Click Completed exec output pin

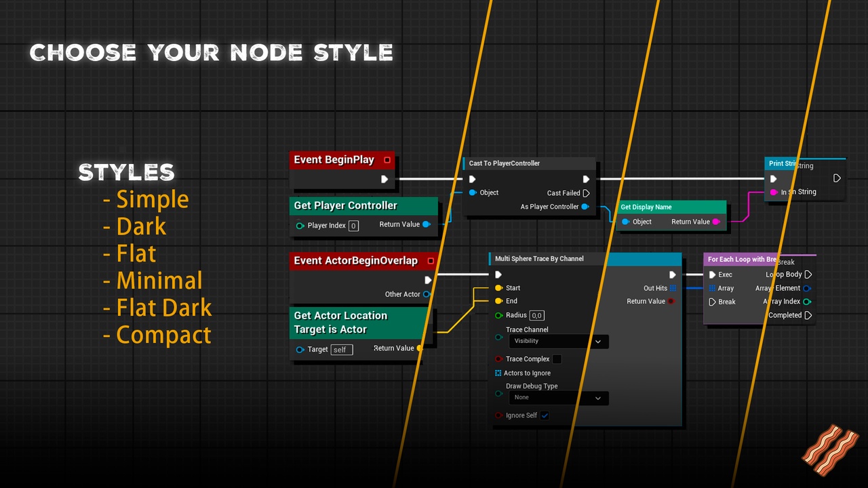pos(808,315)
